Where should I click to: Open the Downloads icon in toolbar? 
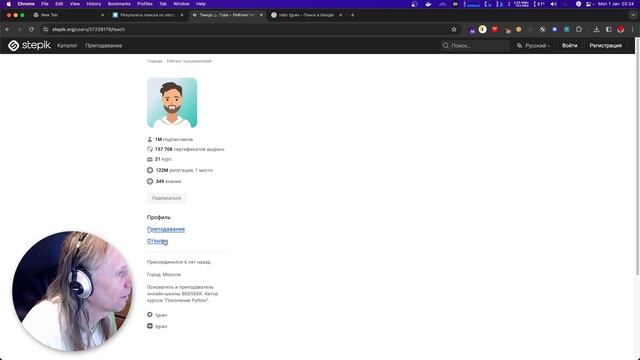[x=596, y=29]
